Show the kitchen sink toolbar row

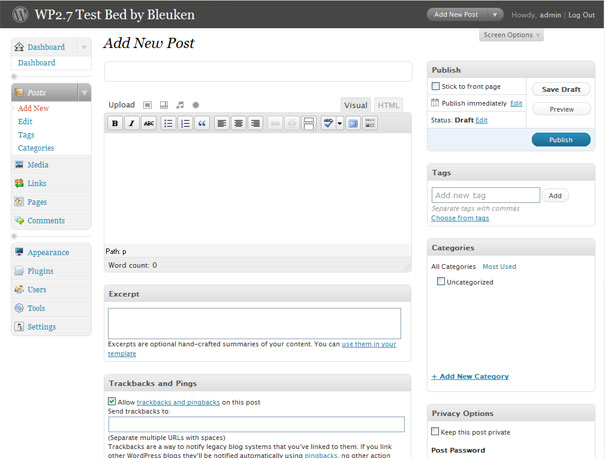click(370, 123)
